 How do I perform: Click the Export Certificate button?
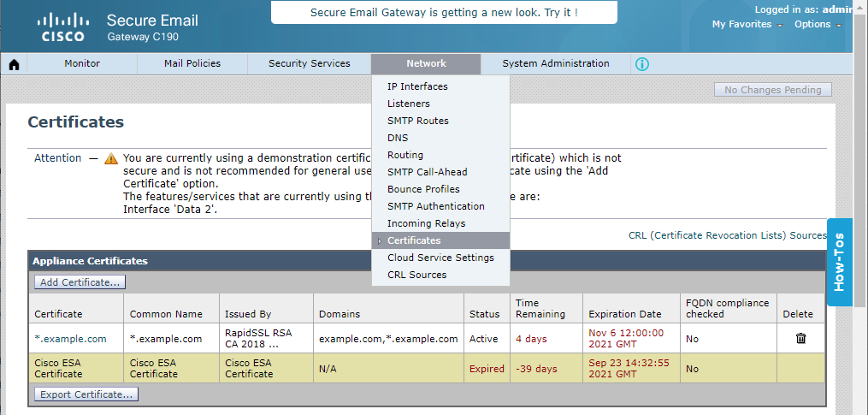point(86,394)
